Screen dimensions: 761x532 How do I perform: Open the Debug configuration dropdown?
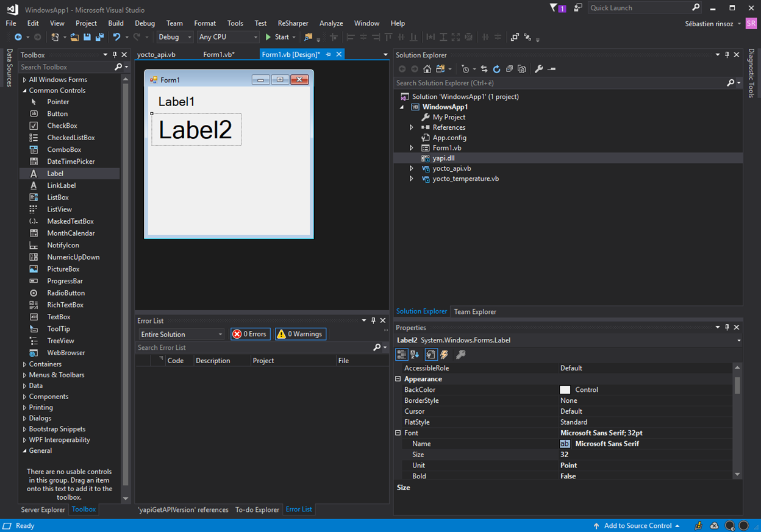pos(174,37)
